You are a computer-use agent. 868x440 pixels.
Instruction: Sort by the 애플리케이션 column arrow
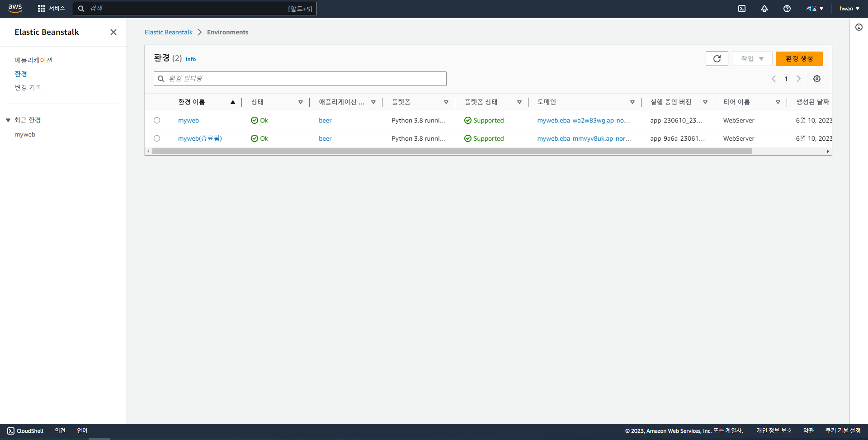pos(373,102)
